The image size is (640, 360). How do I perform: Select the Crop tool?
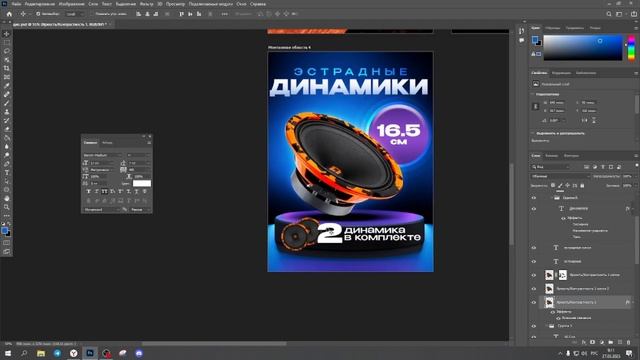(7, 68)
